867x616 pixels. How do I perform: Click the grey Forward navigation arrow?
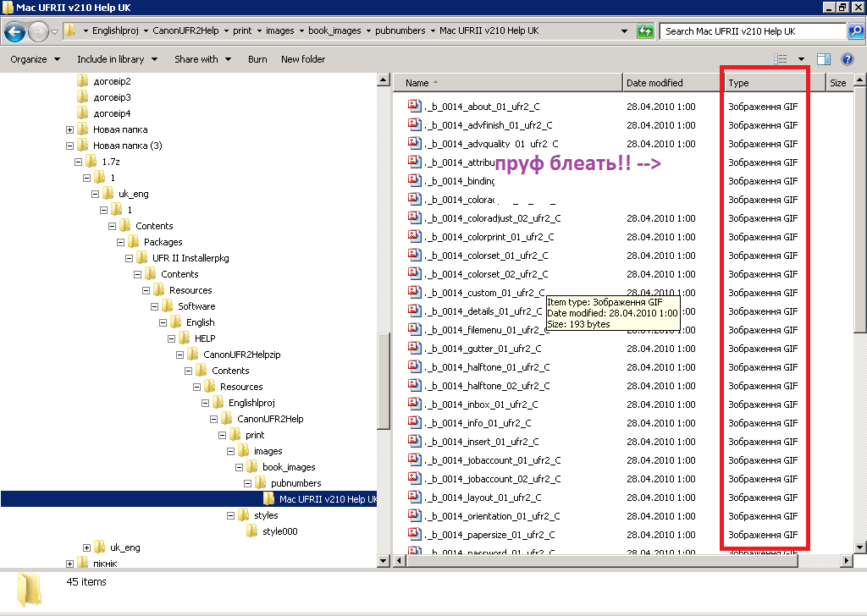[38, 31]
